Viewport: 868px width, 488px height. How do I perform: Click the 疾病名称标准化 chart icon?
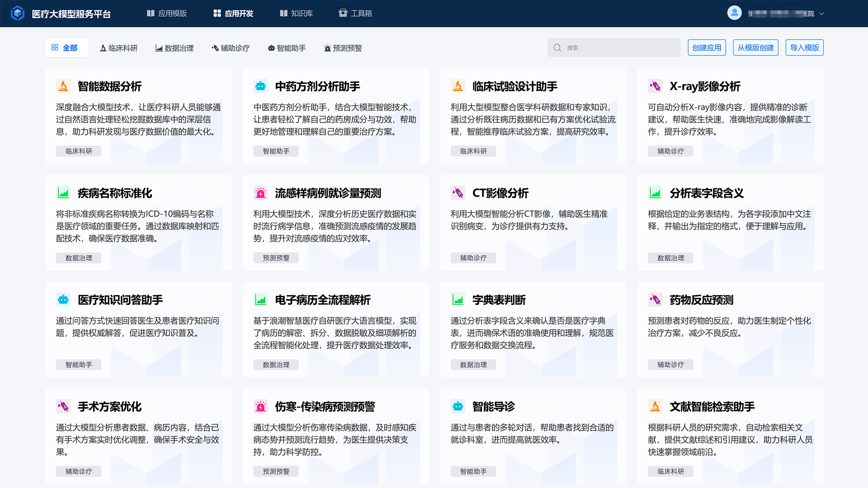(63, 192)
